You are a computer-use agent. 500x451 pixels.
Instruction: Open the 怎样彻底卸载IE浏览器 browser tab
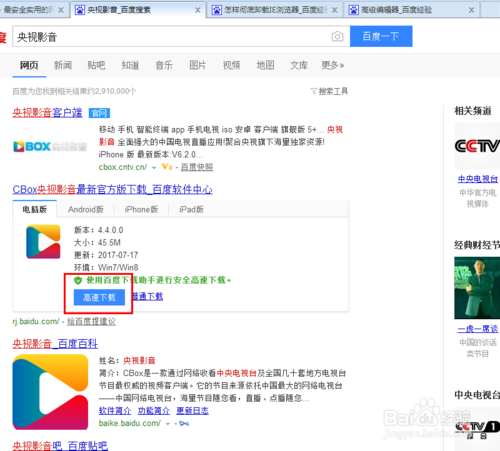(275, 10)
